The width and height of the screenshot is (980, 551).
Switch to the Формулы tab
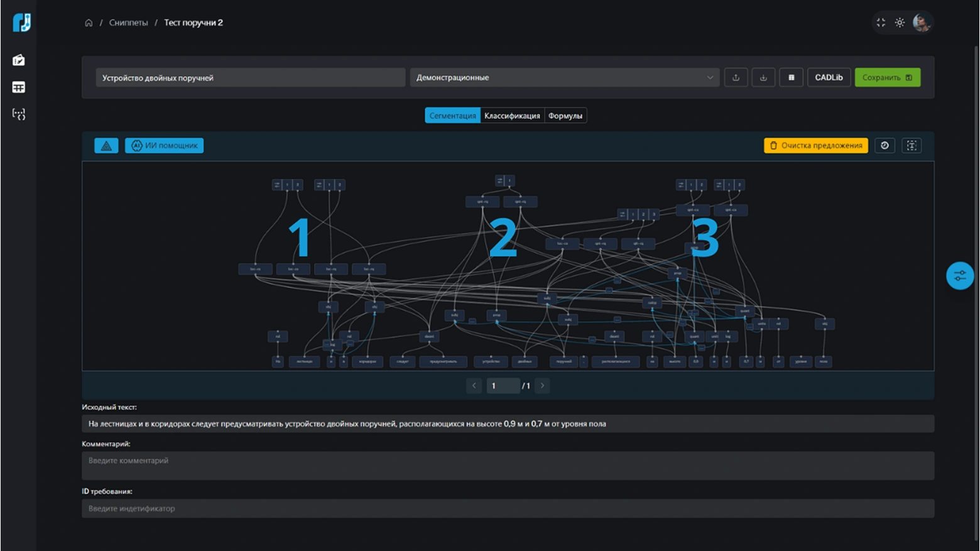click(x=565, y=116)
